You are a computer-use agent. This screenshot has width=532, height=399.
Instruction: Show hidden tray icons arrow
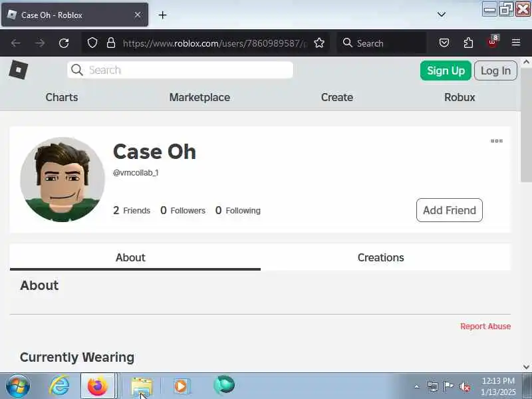pyautogui.click(x=417, y=386)
